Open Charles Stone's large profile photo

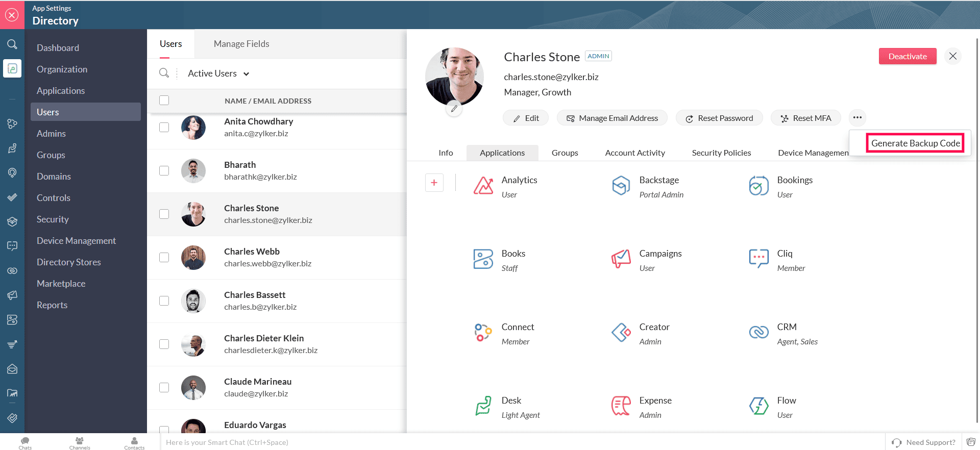click(454, 77)
